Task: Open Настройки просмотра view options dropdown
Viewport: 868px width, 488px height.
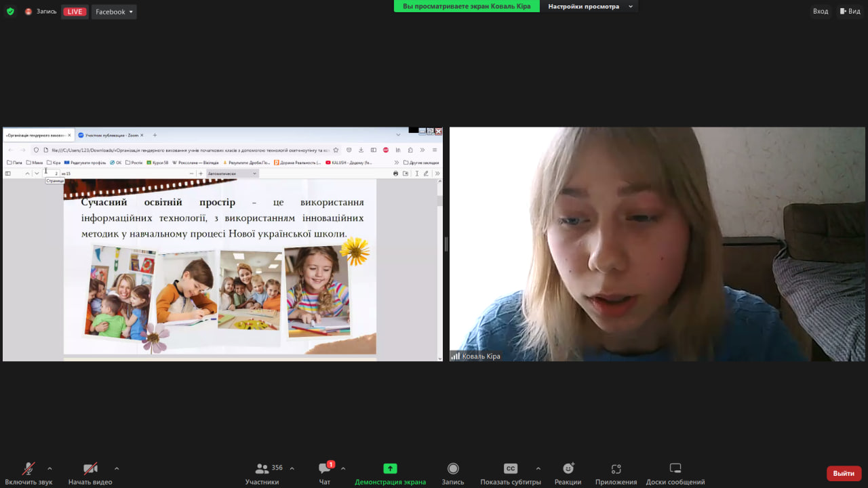Action: 589,6
